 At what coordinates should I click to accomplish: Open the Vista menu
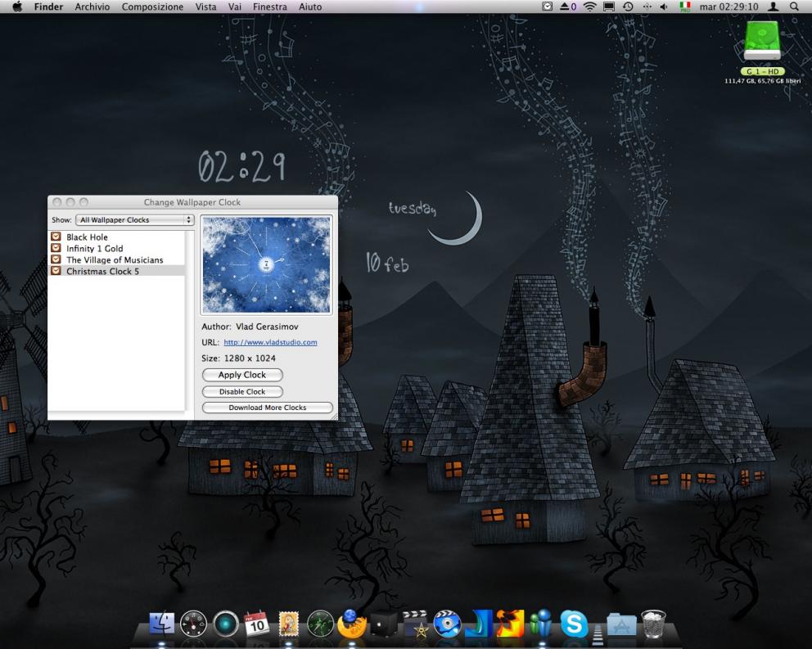tap(205, 7)
